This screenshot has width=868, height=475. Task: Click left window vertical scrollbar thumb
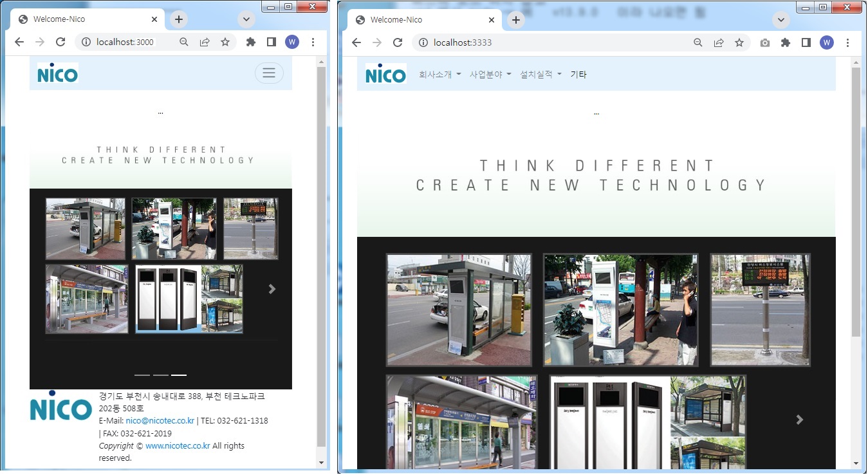(x=322, y=256)
